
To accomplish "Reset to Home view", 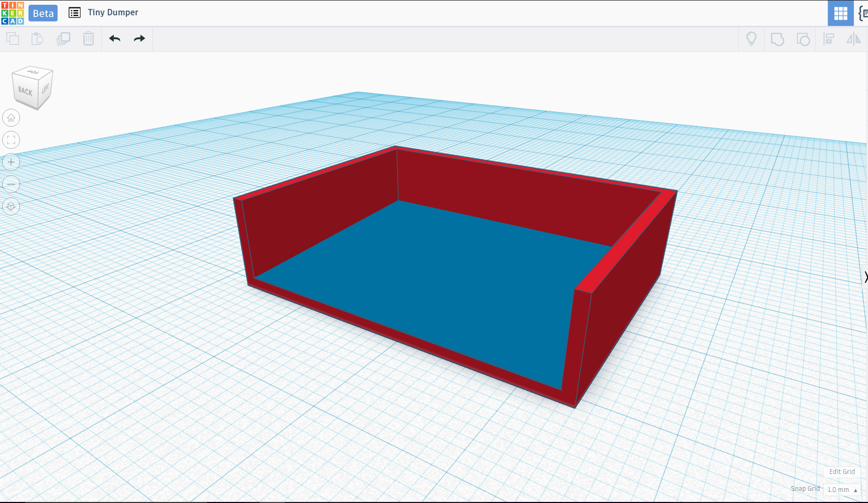I will (x=11, y=118).
